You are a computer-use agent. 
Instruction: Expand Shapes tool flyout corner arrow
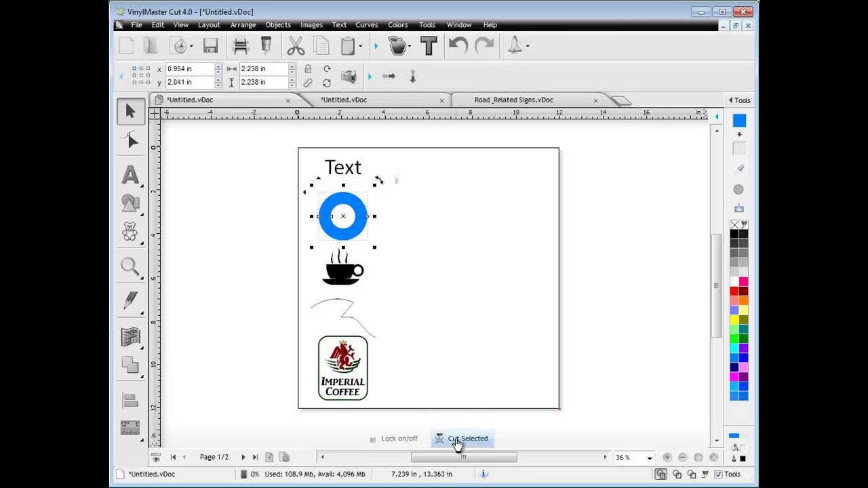point(141,213)
